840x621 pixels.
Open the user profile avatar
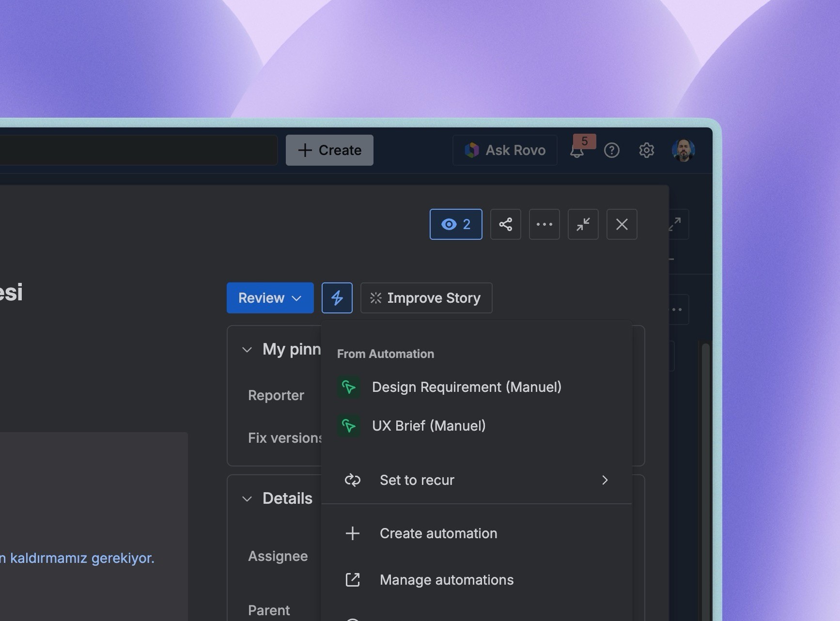683,150
